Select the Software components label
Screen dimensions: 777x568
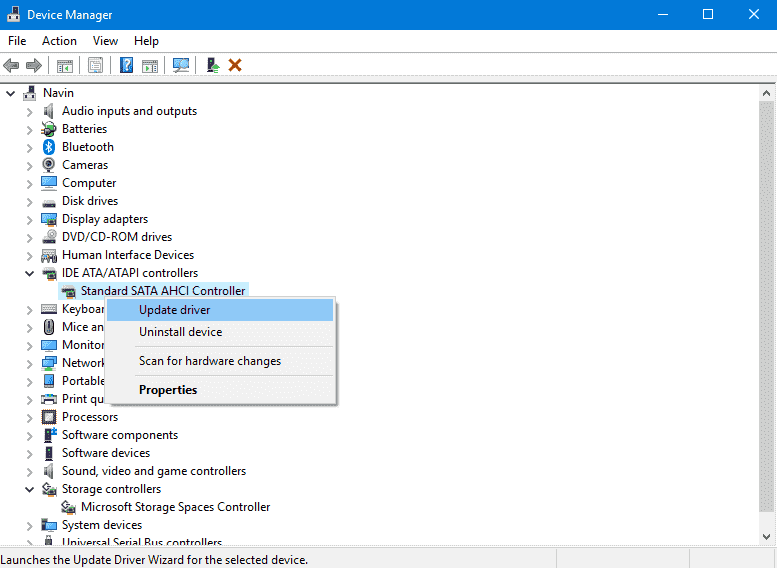[x=120, y=435]
